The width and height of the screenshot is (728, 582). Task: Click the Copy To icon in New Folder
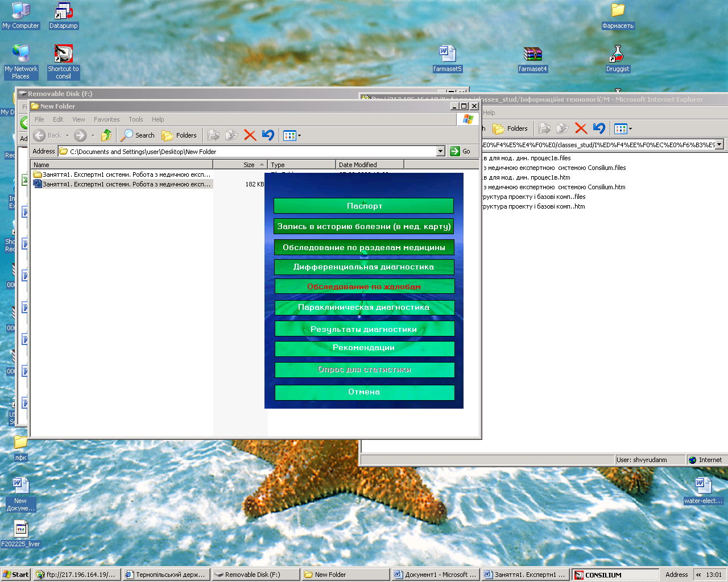click(x=231, y=135)
